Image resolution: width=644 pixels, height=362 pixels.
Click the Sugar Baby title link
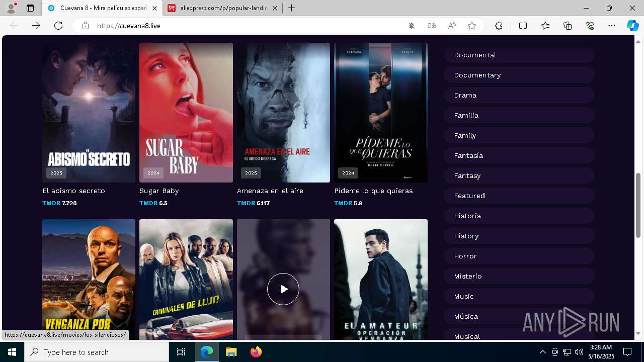click(159, 191)
